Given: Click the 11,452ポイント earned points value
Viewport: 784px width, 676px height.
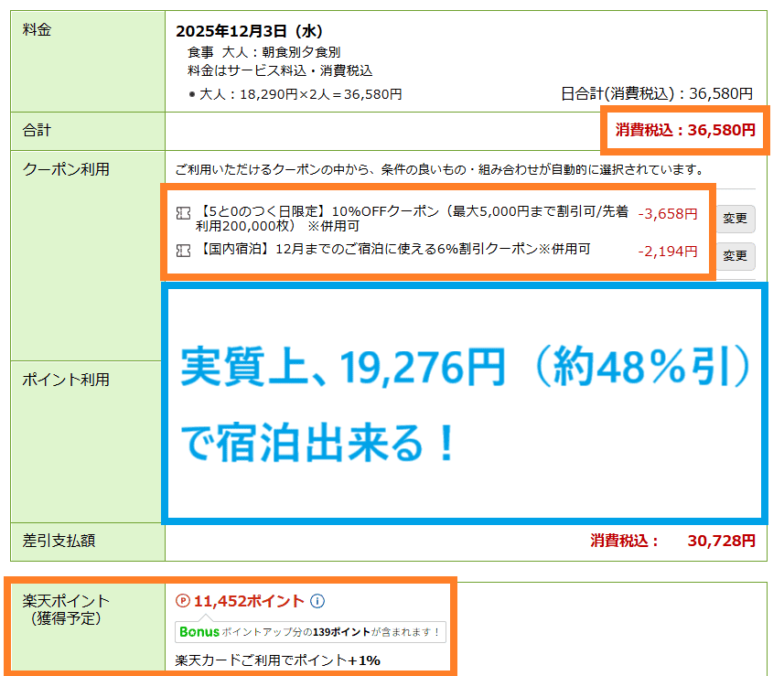Looking at the screenshot, I should point(248,601).
